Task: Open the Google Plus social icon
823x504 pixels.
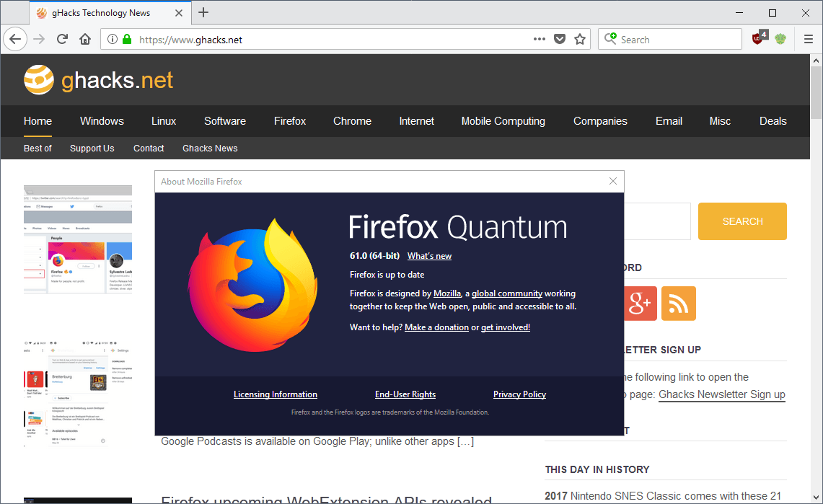Action: click(x=641, y=303)
